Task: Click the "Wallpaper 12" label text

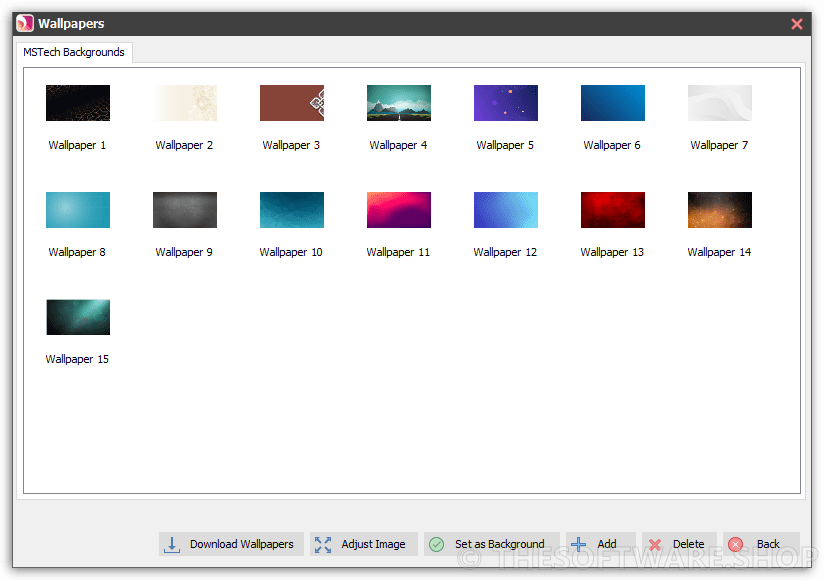Action: [504, 252]
